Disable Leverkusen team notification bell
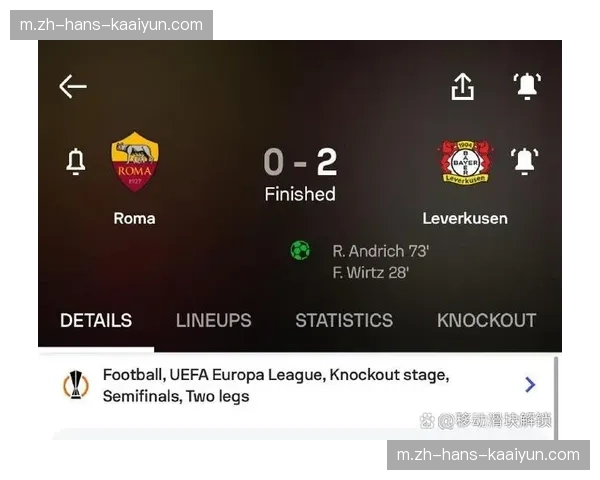Viewport: 600px width, 480px height. (524, 162)
